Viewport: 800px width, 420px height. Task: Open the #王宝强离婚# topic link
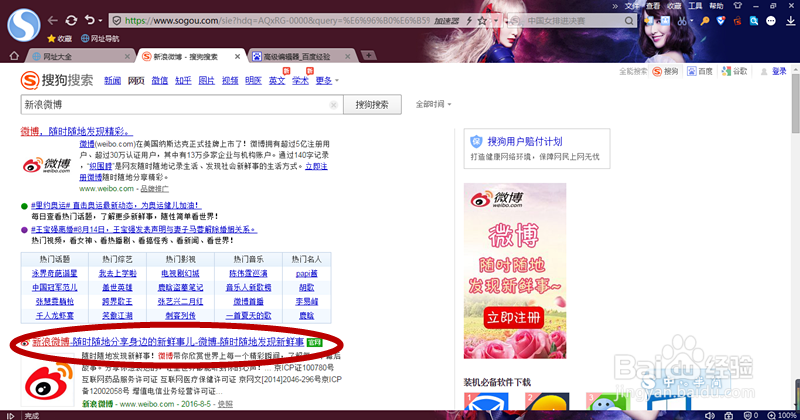coord(143,230)
